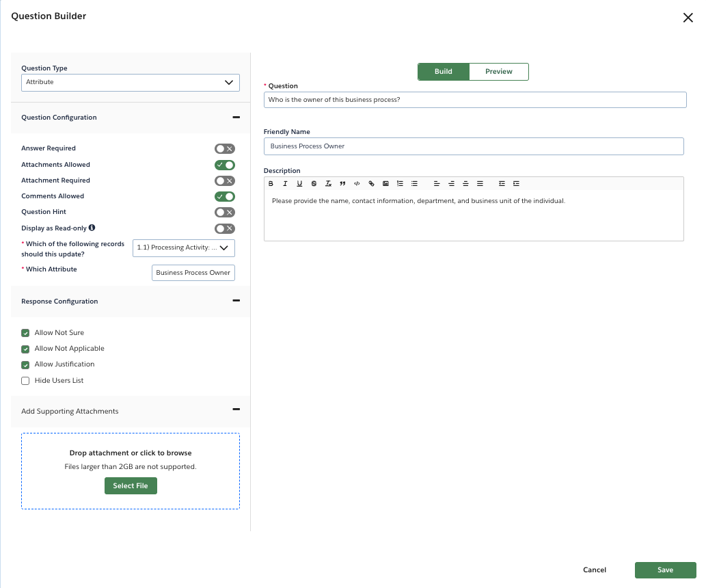Click the Friendly Name input field
Viewport: 706px width, 588px height.
(x=473, y=146)
